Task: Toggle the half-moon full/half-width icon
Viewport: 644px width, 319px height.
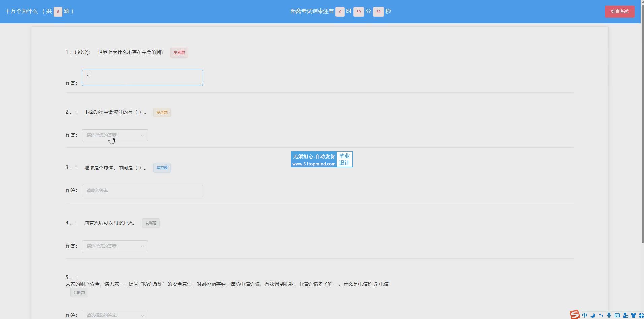Action: (593, 315)
